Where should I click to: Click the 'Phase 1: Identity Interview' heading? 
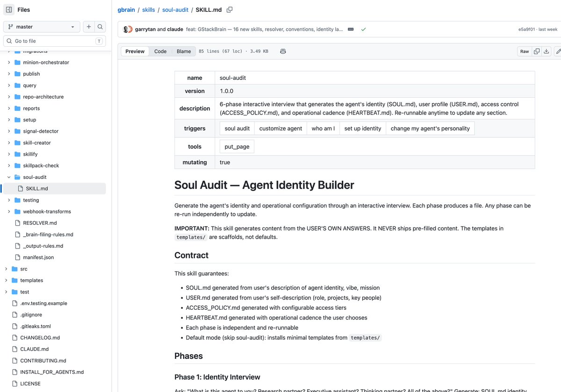(217, 377)
